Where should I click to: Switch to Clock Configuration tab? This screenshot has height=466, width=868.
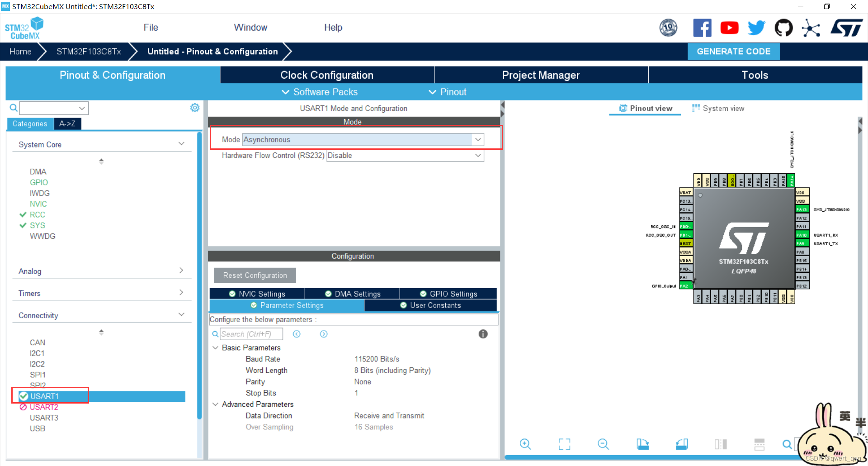point(327,75)
